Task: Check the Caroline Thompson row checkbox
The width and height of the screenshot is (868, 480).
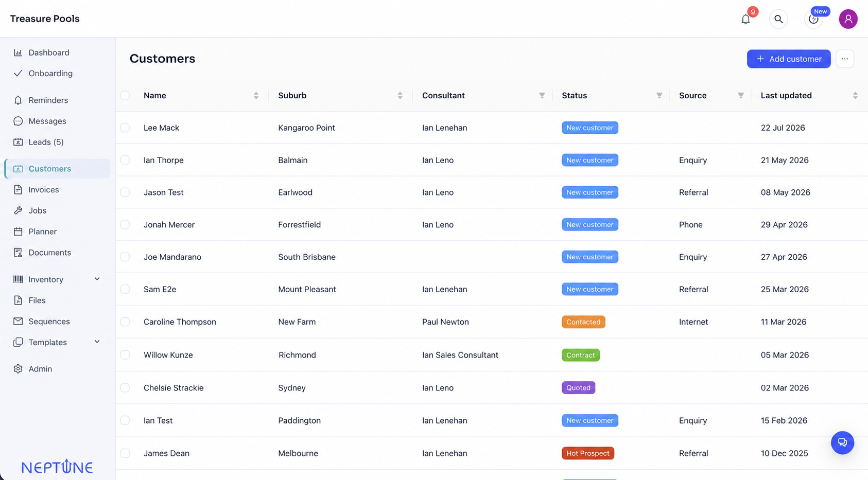Action: pos(125,322)
